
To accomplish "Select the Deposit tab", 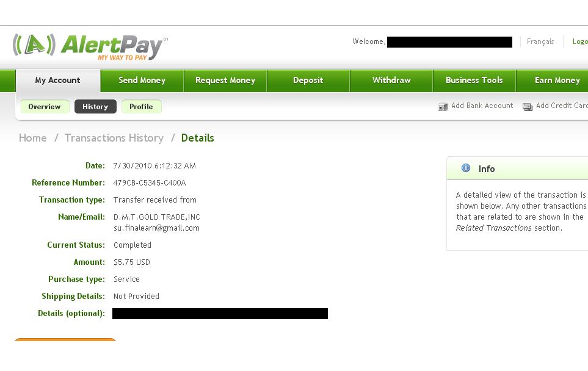I will click(308, 80).
